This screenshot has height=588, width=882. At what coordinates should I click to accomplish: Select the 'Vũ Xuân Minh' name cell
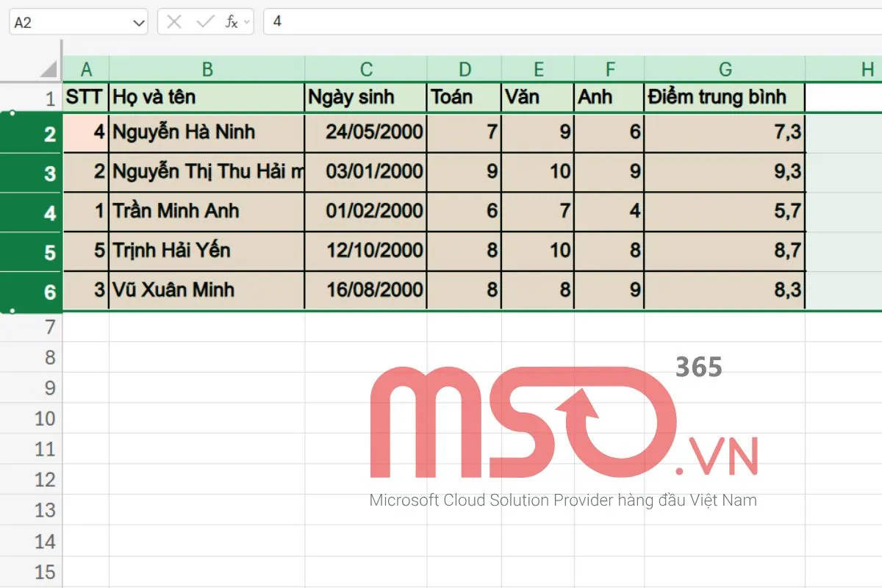[207, 290]
